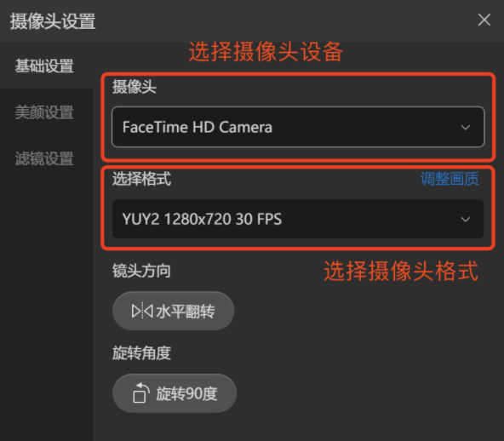Switch to 美颜设置 tab
This screenshot has width=504, height=441.
(x=44, y=112)
